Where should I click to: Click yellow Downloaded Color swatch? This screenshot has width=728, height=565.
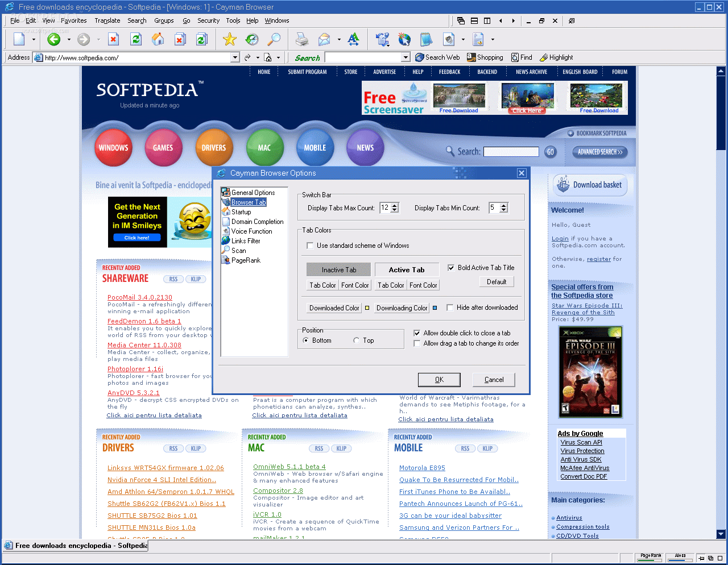367,308
